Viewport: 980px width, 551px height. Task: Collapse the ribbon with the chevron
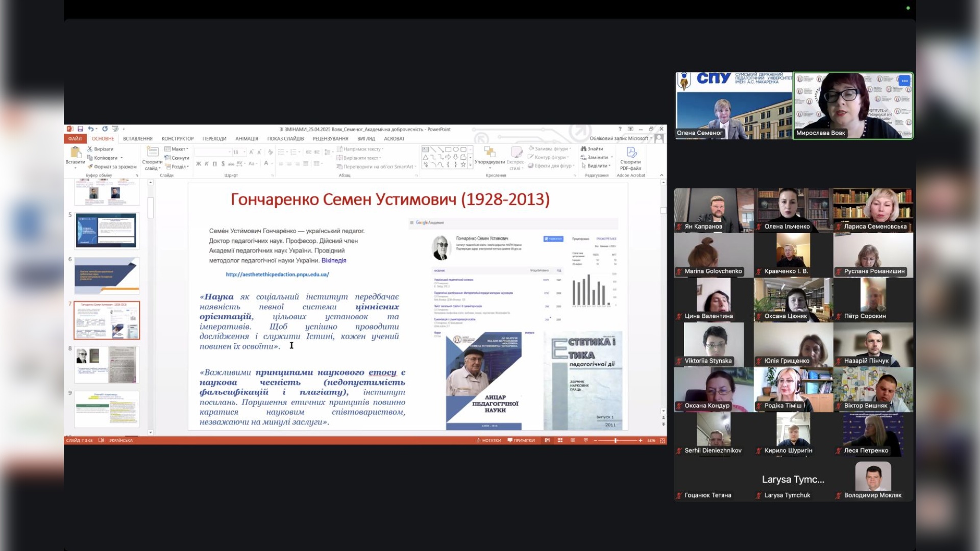click(661, 176)
